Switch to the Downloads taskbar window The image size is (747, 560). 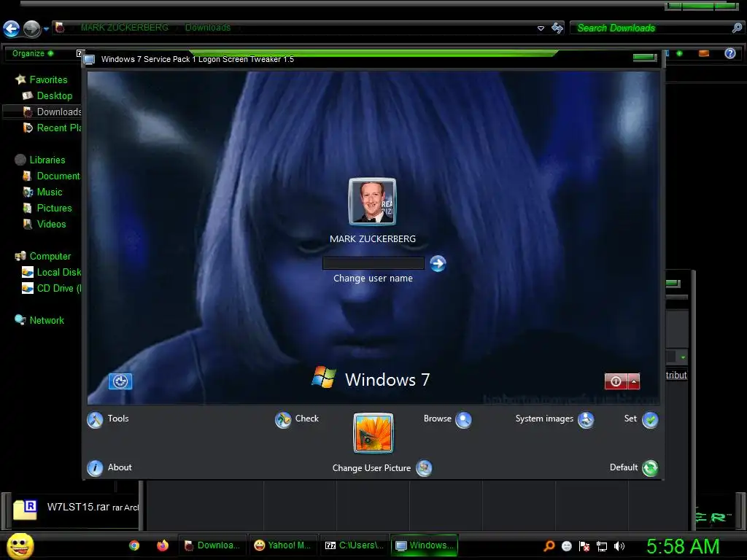pyautogui.click(x=212, y=545)
